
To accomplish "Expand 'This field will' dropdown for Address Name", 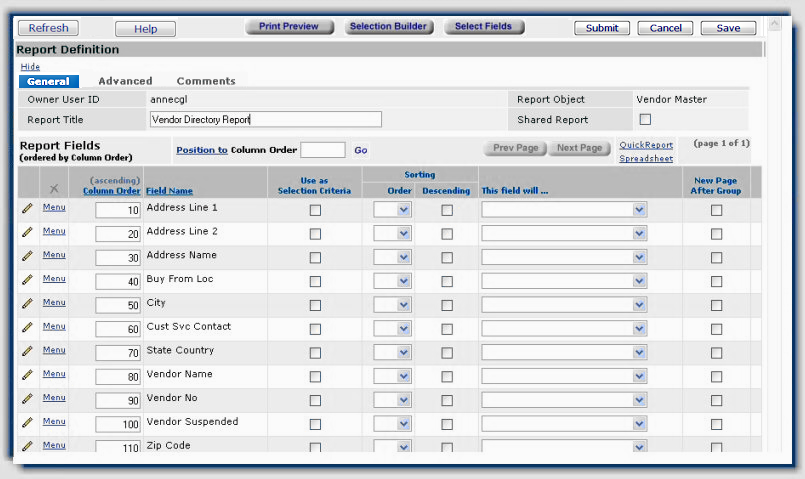I will (564, 258).
